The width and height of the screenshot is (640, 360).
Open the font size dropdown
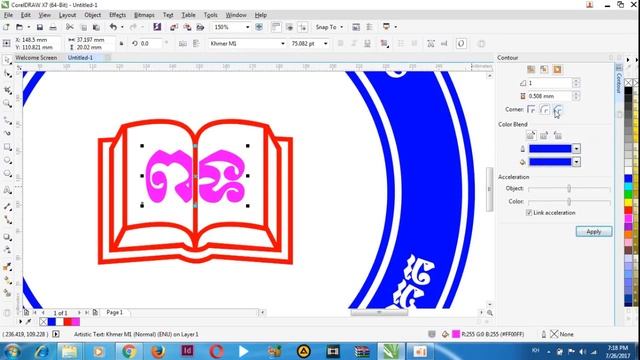click(325, 44)
